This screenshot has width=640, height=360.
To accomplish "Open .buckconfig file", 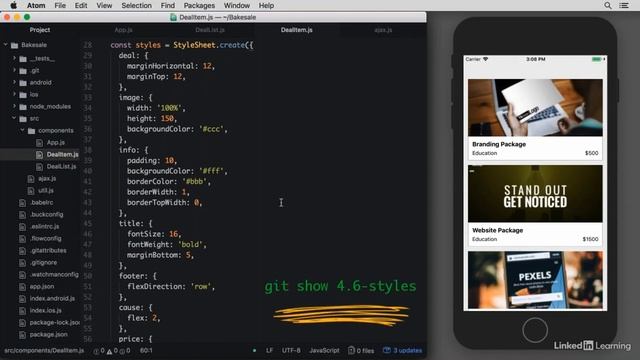I will tap(46, 214).
